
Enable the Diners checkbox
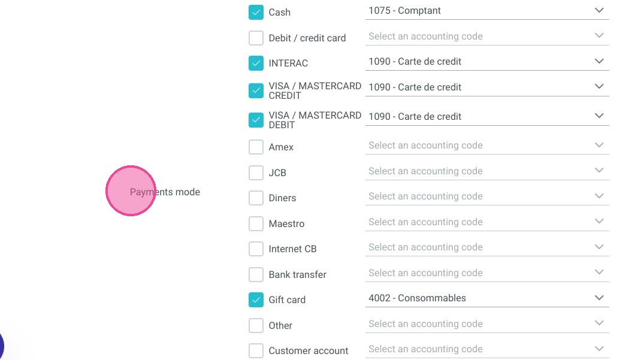[256, 198]
